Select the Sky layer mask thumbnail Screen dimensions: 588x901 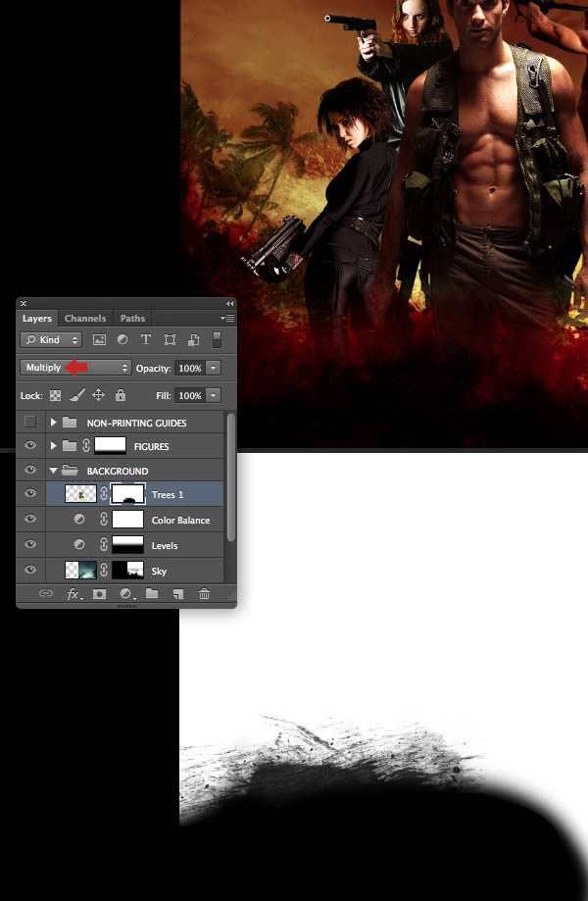coord(127,570)
